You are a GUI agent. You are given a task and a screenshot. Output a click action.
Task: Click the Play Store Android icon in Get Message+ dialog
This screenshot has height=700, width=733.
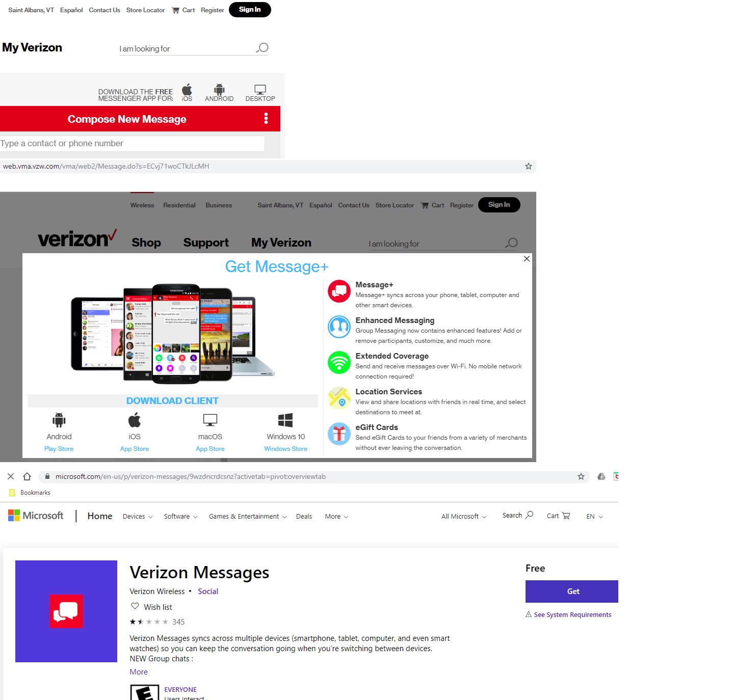coord(59,420)
